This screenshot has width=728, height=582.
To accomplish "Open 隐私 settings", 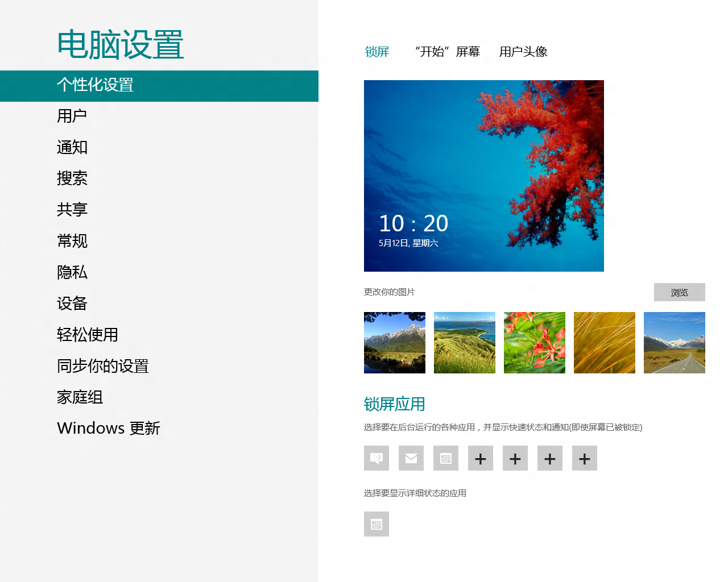I will point(159,272).
